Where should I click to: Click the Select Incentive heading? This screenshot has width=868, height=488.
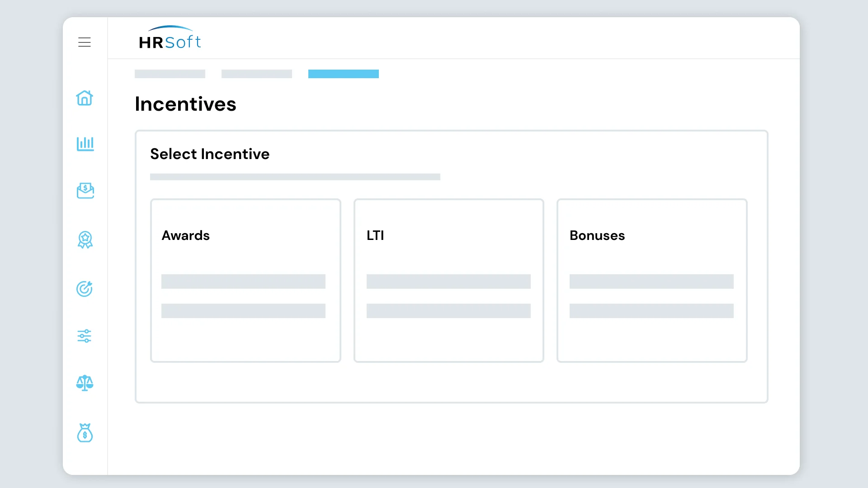(x=210, y=154)
